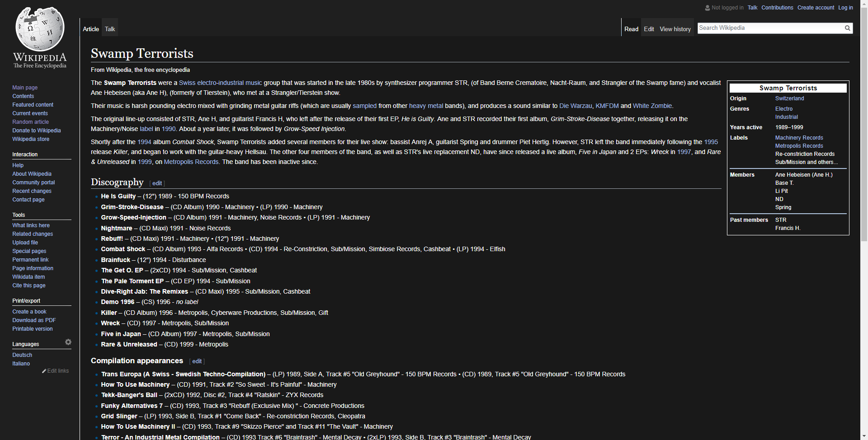Click Download as PDF
The image size is (868, 440).
point(34,320)
